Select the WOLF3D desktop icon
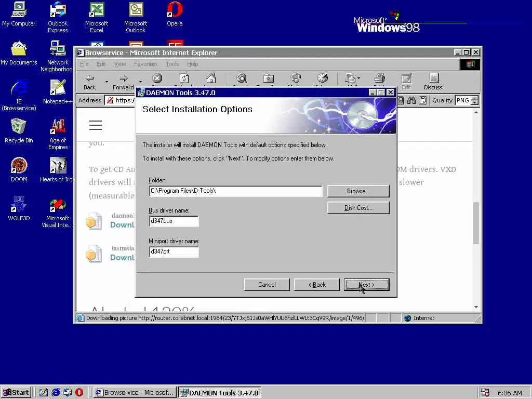This screenshot has width=532, height=399. [19, 209]
